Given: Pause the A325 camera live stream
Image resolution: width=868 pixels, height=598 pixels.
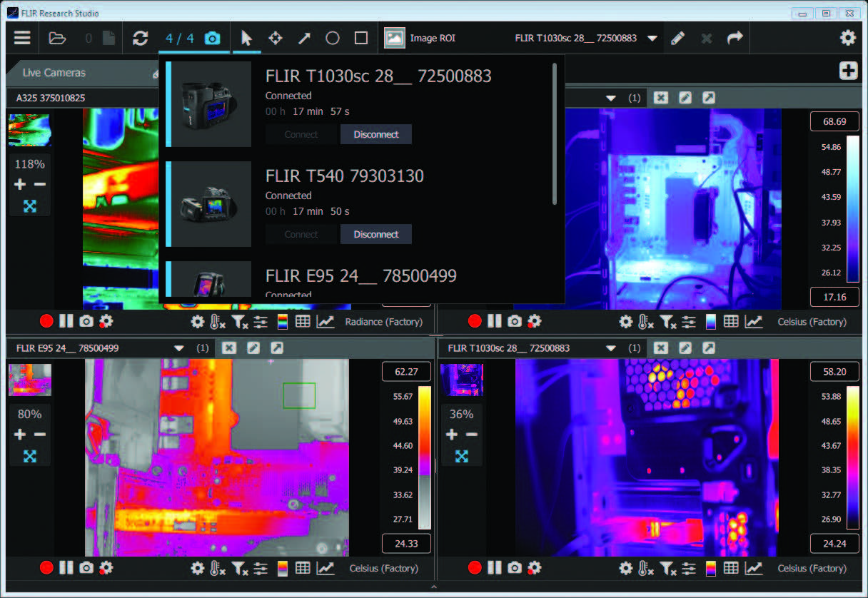Looking at the screenshot, I should [66, 321].
